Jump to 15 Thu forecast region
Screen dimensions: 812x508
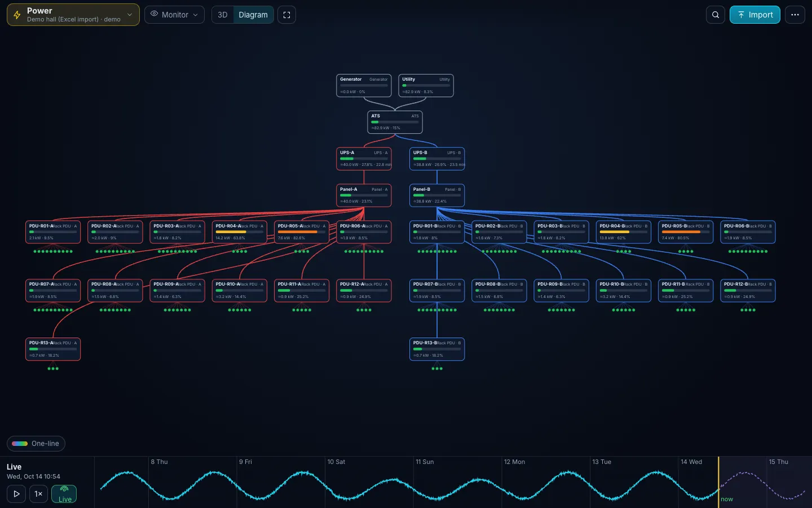pos(779,462)
